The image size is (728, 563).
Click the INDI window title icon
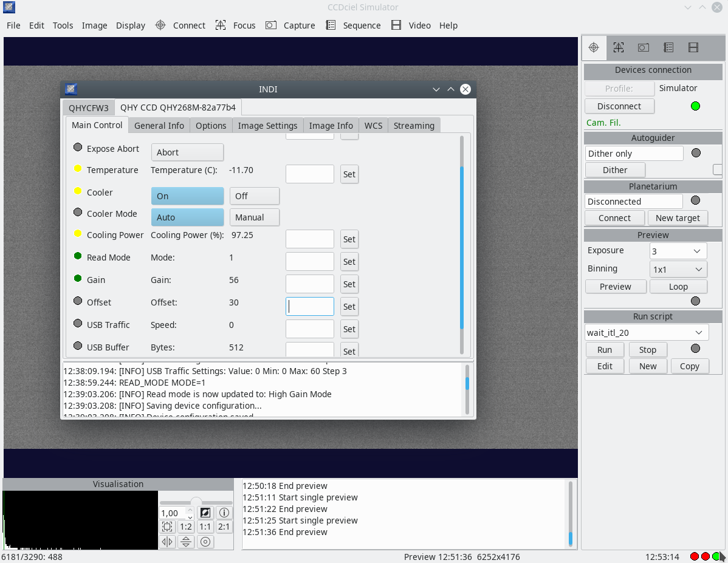71,89
